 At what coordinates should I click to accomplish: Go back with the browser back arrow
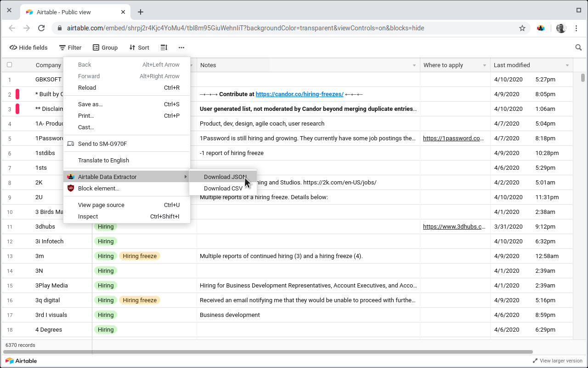12,28
